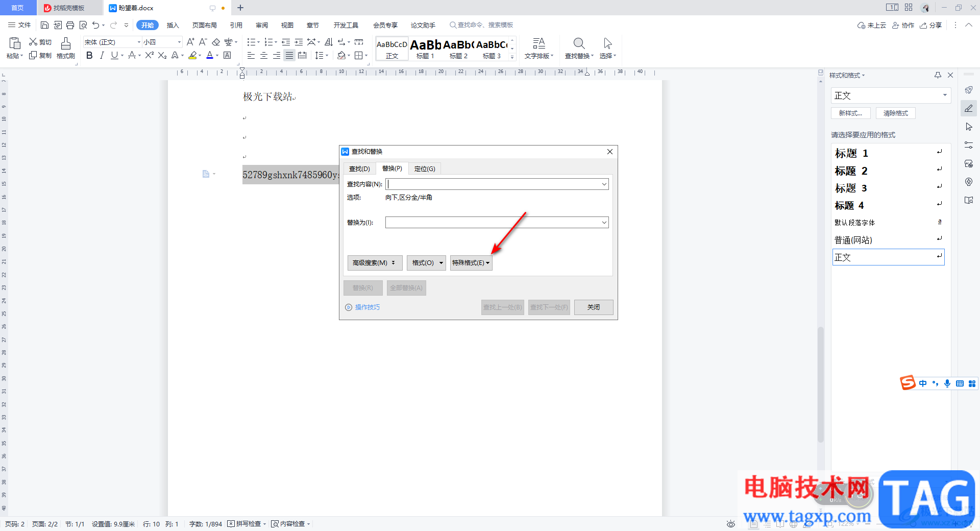Click the 选择 cursor button
This screenshot has height=531, width=980.
click(607, 48)
